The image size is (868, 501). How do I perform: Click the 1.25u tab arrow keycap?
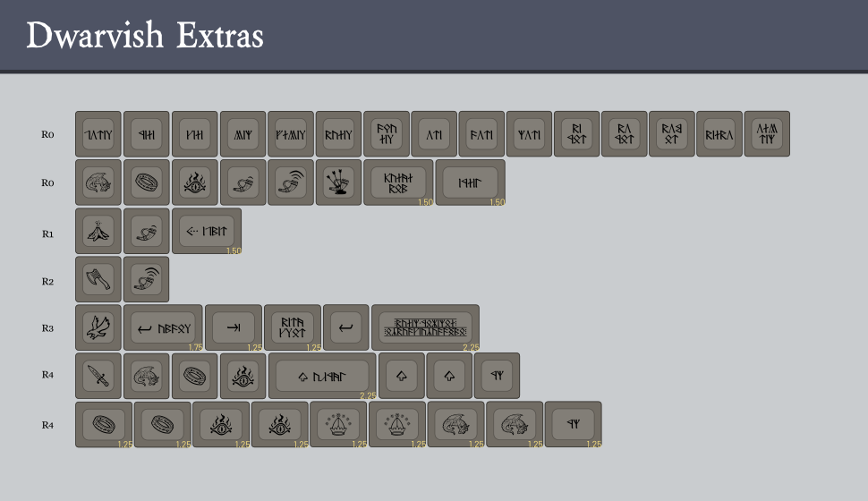233,327
